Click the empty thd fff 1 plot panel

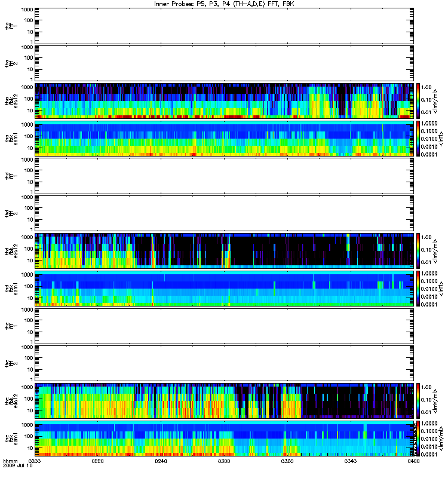click(x=225, y=176)
